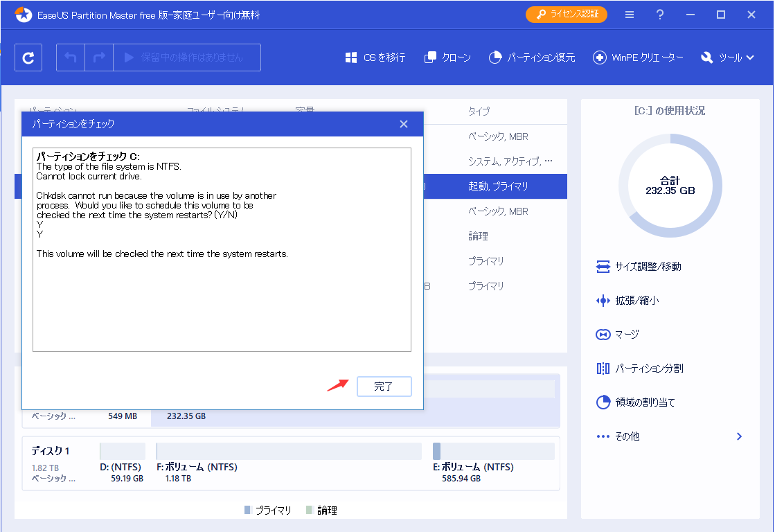
Task: Open the WinPE クリエーター tool
Action: click(x=638, y=57)
